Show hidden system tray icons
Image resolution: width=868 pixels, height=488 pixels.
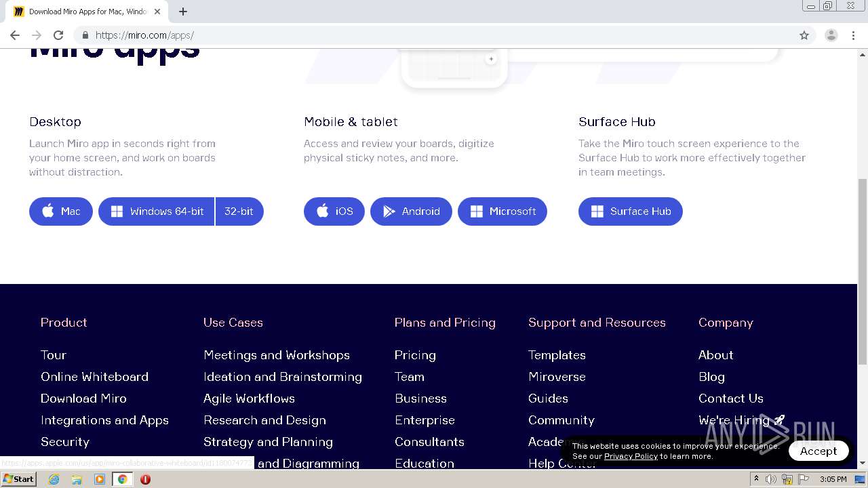tap(756, 479)
